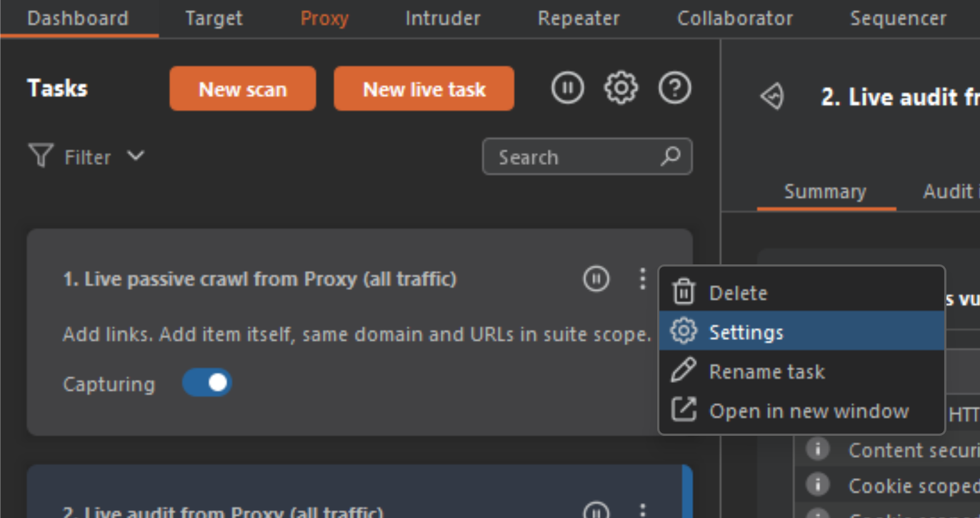Click the Tasks heading
The height and width of the screenshot is (518, 980).
coord(57,89)
